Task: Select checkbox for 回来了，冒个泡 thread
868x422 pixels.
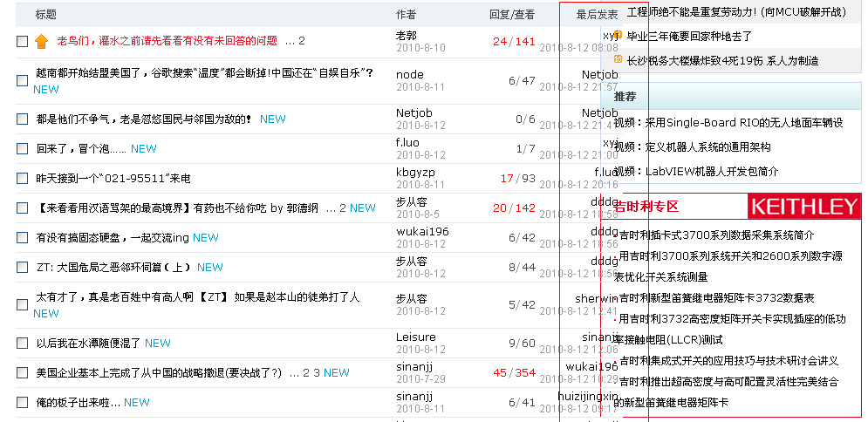Action: [x=22, y=149]
